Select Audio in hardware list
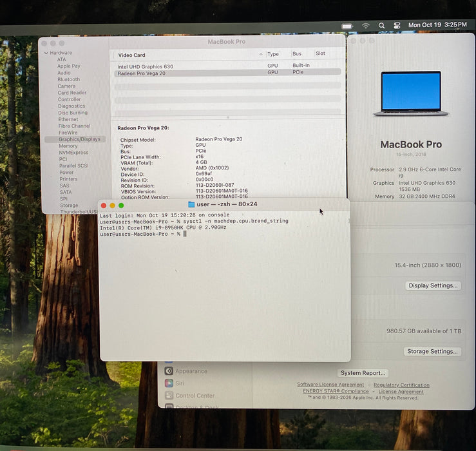Viewport: 476px width, 451px height. click(64, 73)
